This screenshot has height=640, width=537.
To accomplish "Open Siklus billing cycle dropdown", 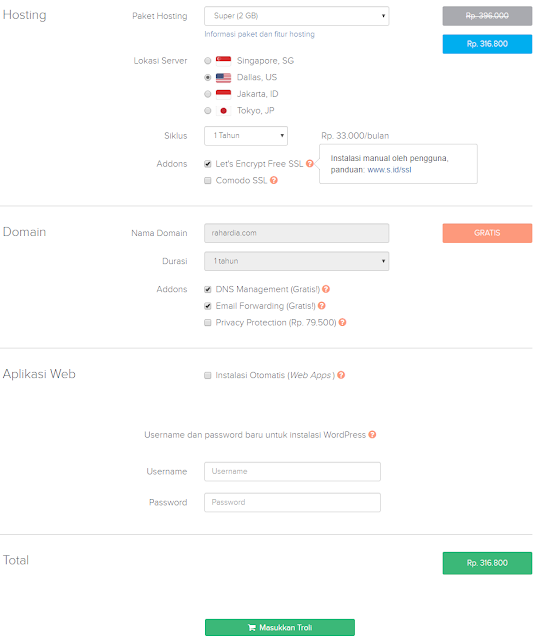I will [246, 136].
